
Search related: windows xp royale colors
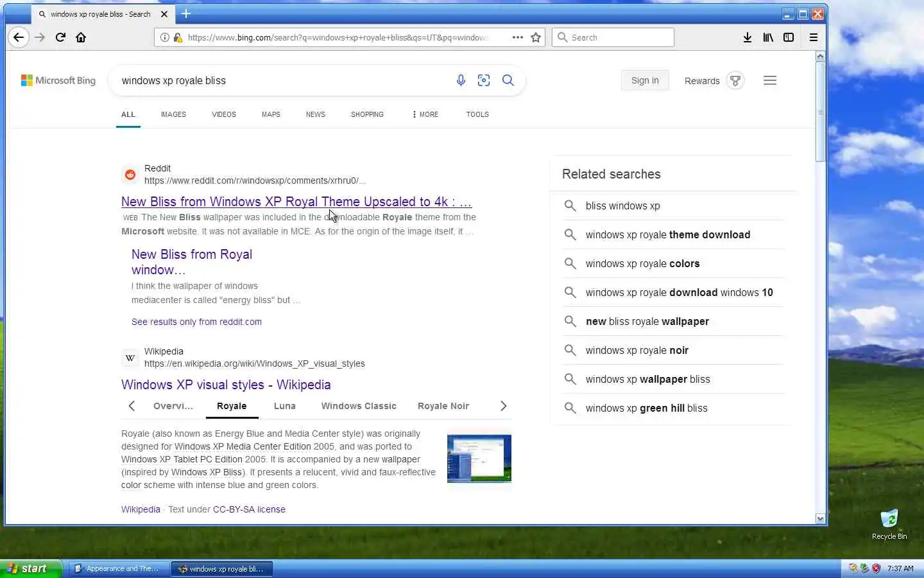(673, 263)
